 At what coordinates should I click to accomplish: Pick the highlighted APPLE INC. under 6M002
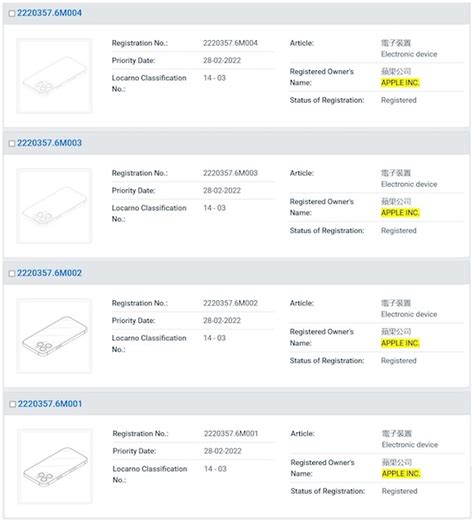pos(400,343)
